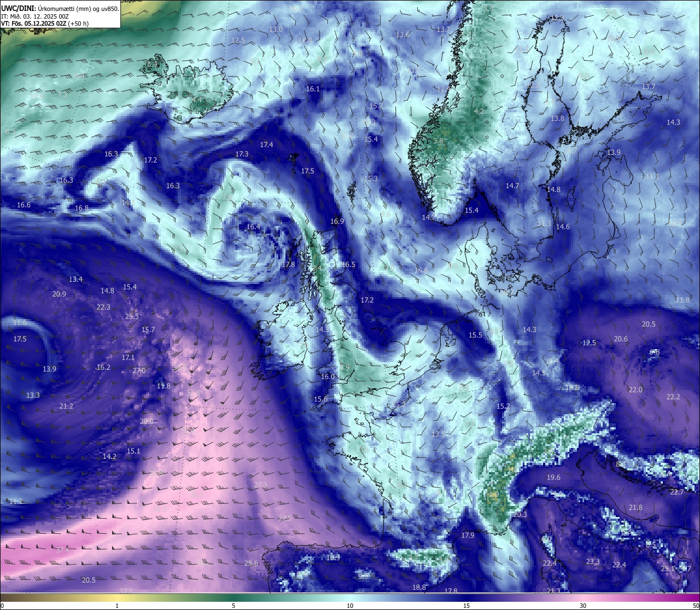Select the 13.6 value at the top
700x610 pixels.
[402, 34]
